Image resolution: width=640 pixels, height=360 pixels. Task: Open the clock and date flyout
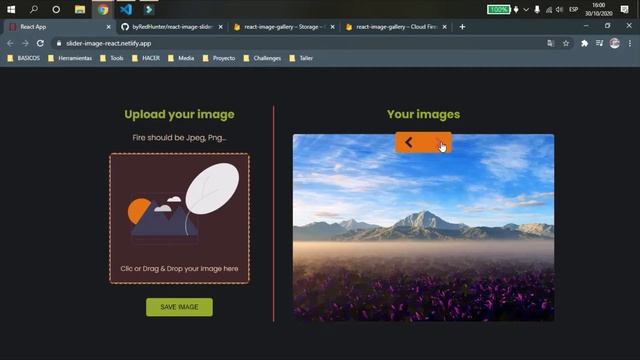(x=598, y=9)
